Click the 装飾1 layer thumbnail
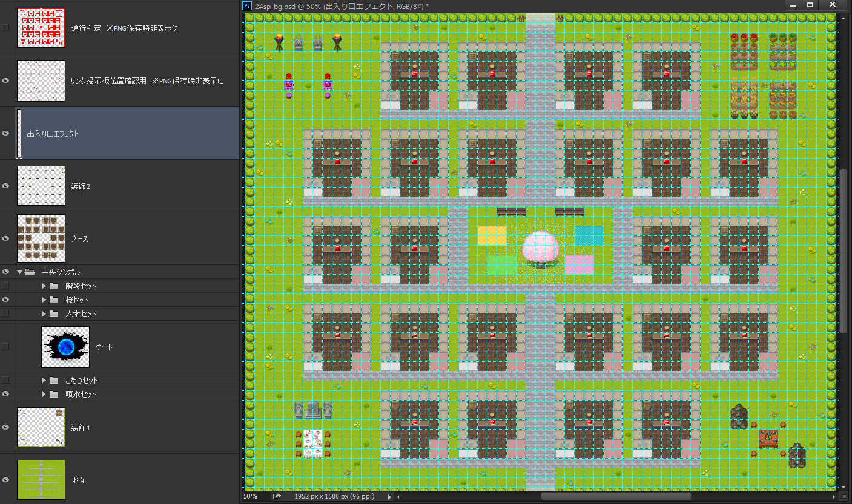This screenshot has width=852, height=504. (41, 427)
